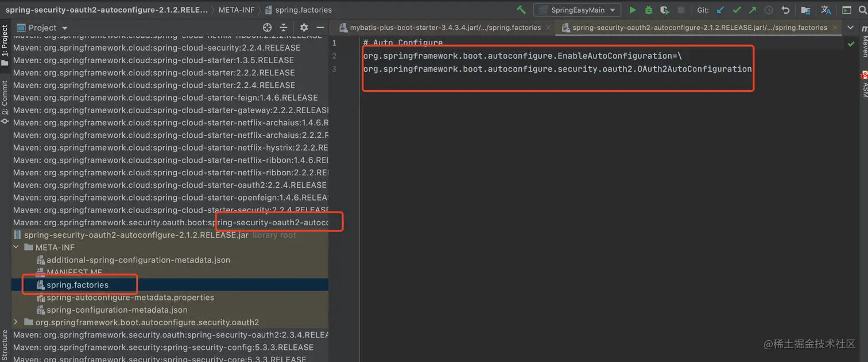Viewport: 868px width, 362px height.
Task: Run with Coverage shield icon
Action: coord(664,10)
